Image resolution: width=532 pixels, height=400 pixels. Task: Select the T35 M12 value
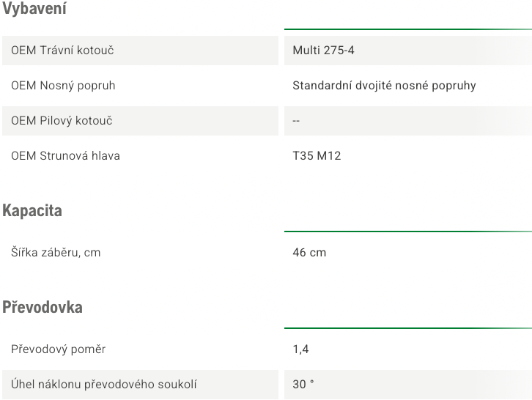317,156
